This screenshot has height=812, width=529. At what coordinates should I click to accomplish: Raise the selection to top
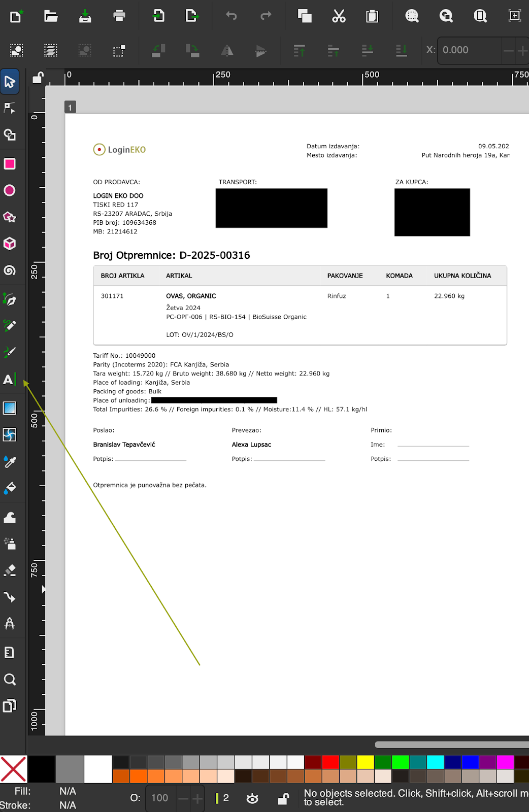pos(300,50)
